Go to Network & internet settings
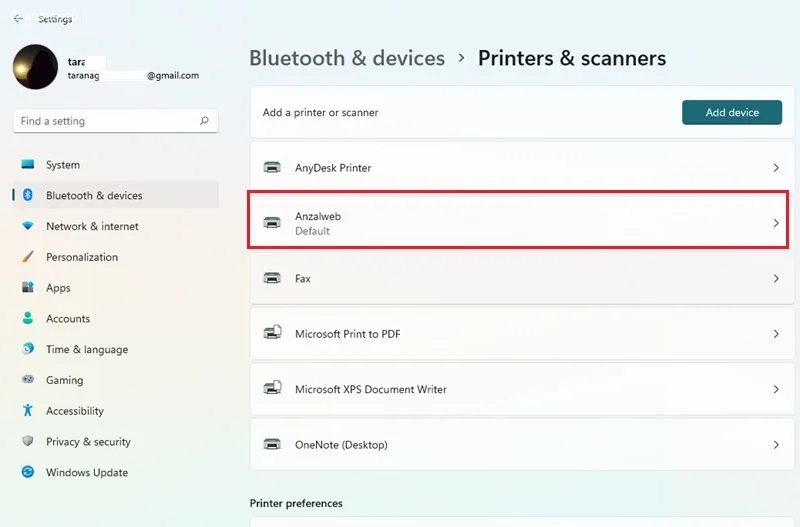This screenshot has width=800, height=527. (116, 226)
